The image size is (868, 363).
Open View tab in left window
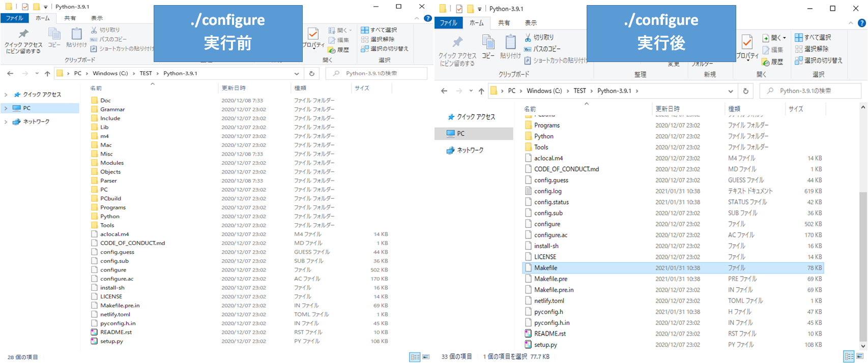click(97, 18)
